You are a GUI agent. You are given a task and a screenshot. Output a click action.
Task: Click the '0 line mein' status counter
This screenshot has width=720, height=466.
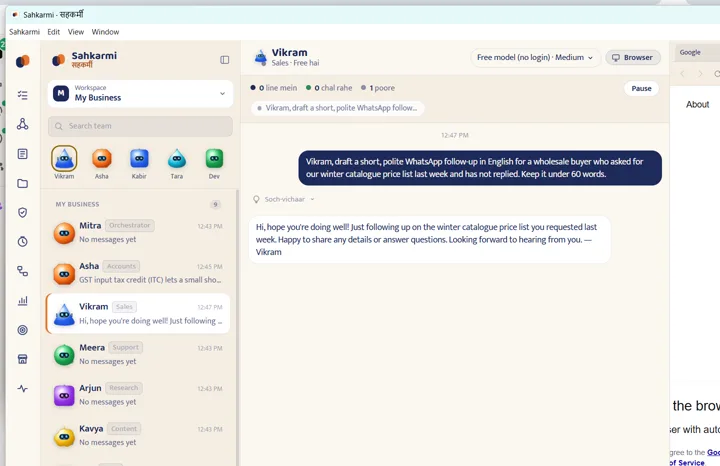(274, 88)
